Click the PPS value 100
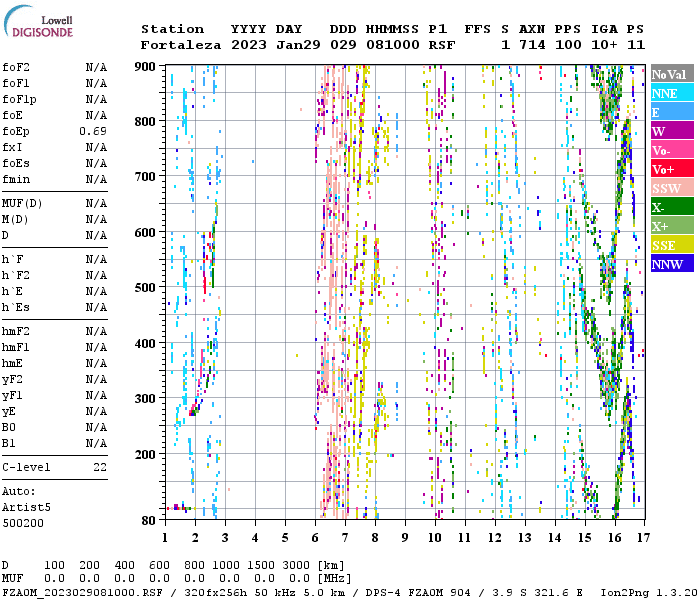The image size is (700, 600). pos(568,45)
